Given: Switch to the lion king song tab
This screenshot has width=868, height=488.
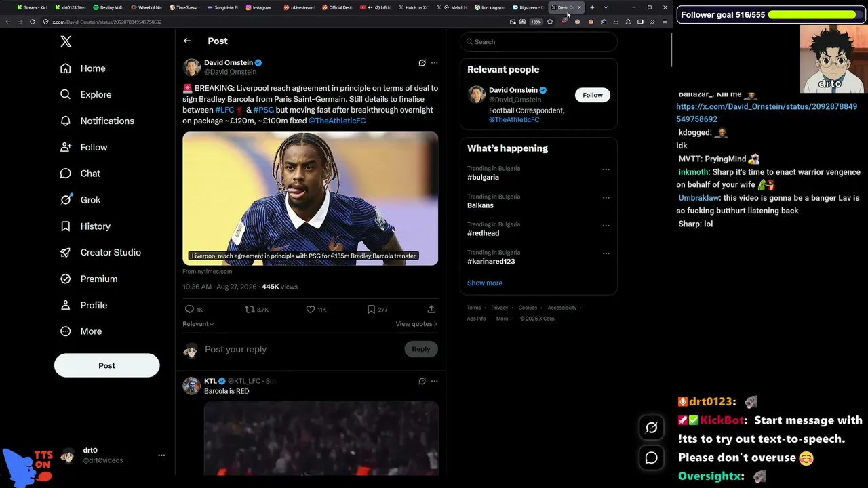Looking at the screenshot, I should (491, 7).
